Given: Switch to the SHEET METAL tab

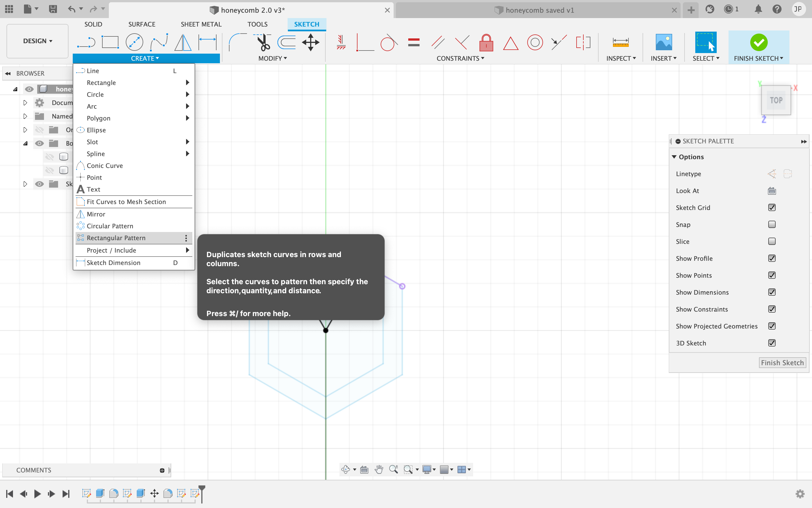Looking at the screenshot, I should pos(201,24).
